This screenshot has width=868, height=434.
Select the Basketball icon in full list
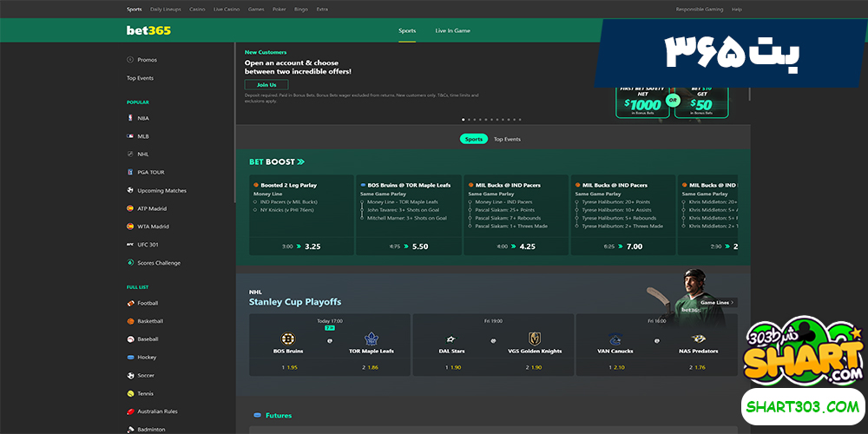pyautogui.click(x=130, y=321)
